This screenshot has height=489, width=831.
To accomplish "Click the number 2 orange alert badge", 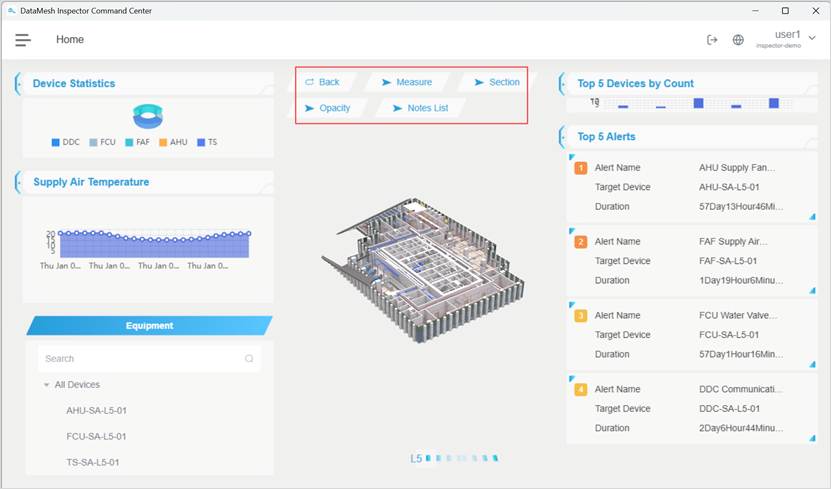I will (x=581, y=242).
